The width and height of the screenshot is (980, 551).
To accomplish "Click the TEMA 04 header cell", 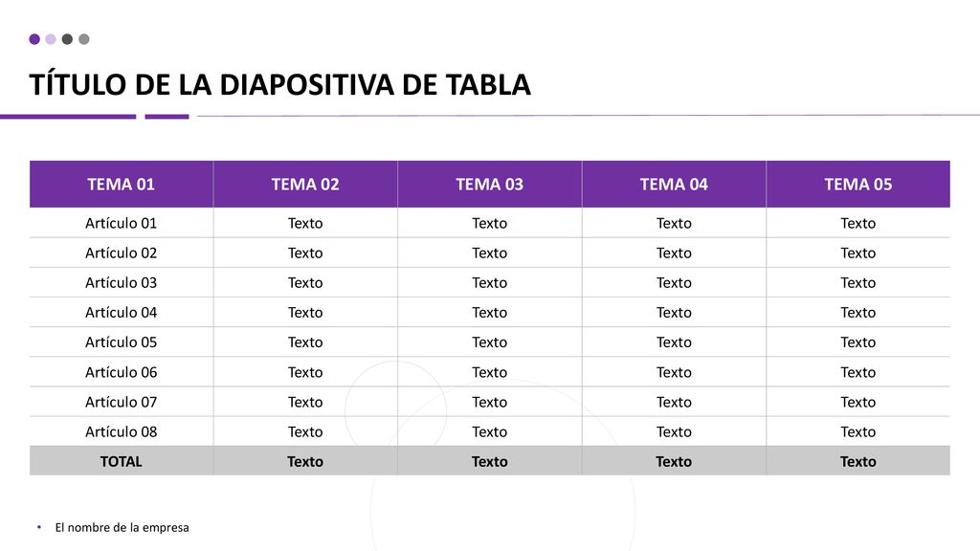I will click(674, 185).
